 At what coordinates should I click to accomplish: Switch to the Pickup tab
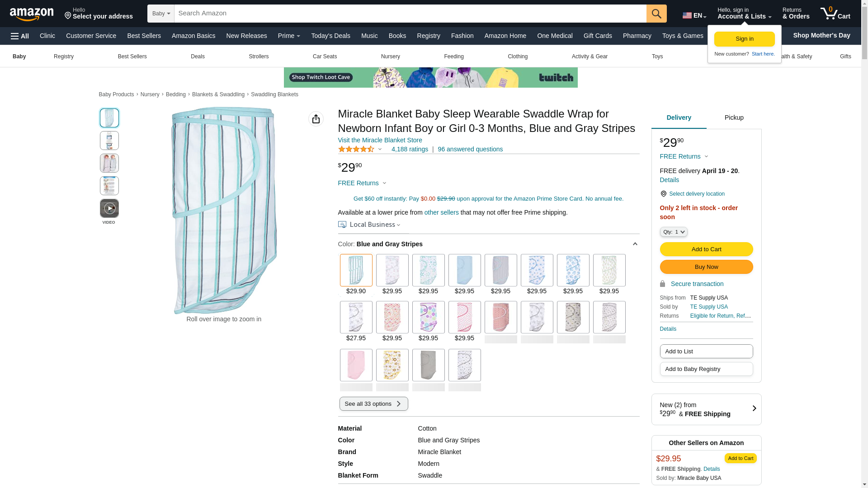coord(734,118)
